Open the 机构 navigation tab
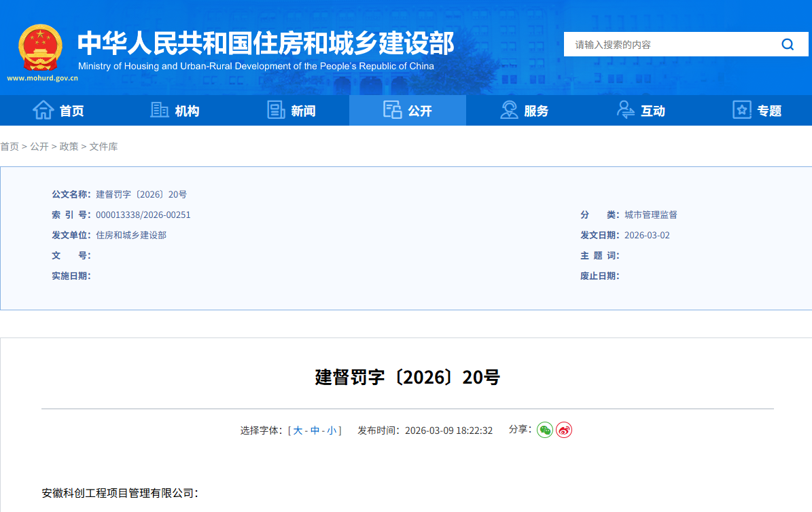812x512 pixels. point(175,110)
